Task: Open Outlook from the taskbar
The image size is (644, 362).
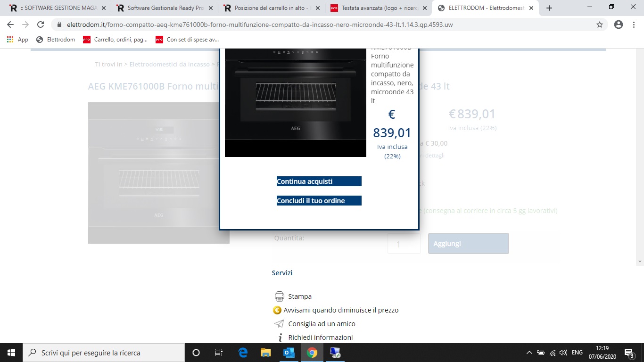Action: (289, 353)
